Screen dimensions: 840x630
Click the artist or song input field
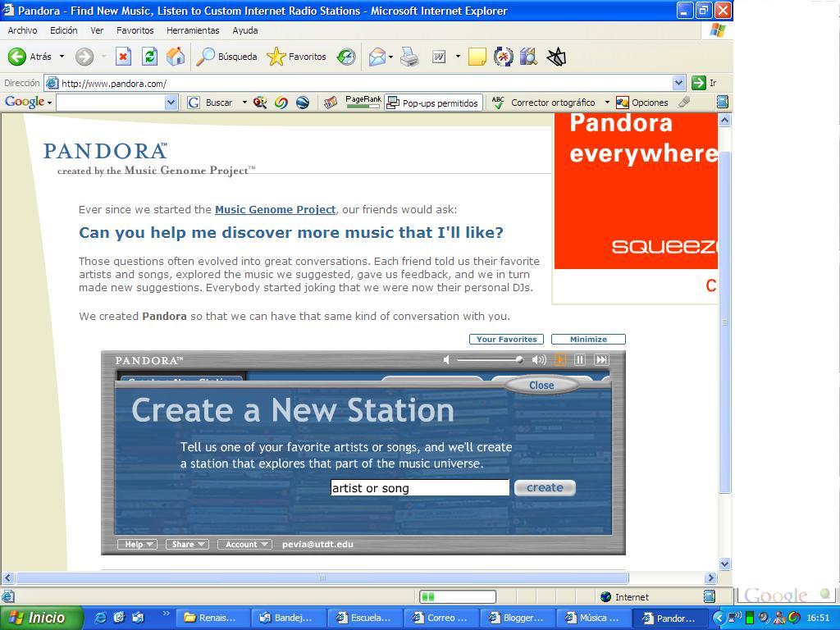(419, 487)
